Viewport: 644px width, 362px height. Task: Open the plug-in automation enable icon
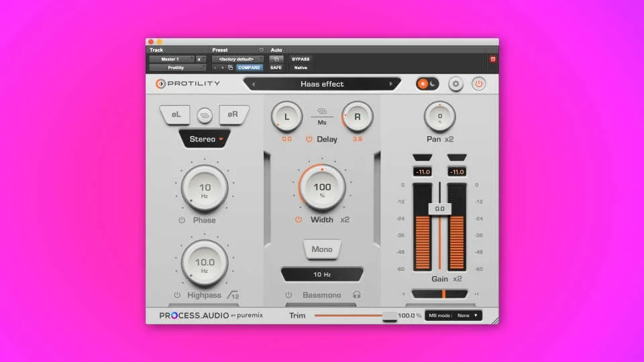click(276, 59)
